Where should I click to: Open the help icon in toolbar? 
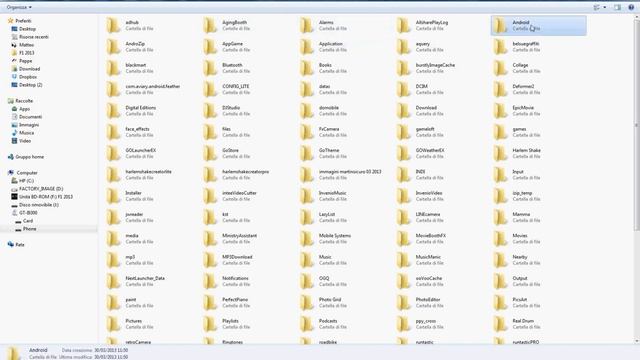pos(631,7)
